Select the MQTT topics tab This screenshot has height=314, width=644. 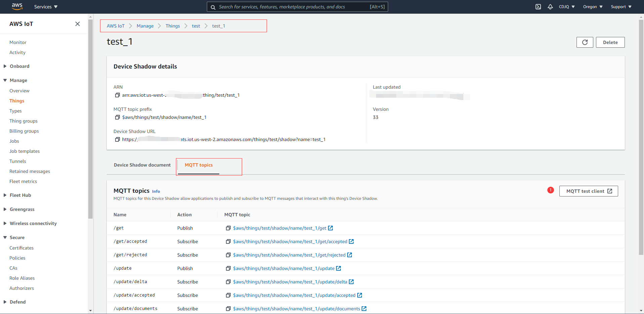[x=198, y=165]
